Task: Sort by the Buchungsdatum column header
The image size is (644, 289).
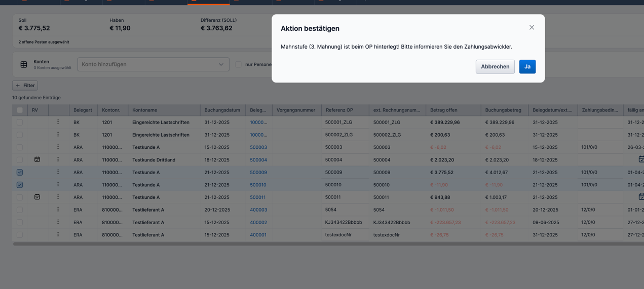Action: 222,110
